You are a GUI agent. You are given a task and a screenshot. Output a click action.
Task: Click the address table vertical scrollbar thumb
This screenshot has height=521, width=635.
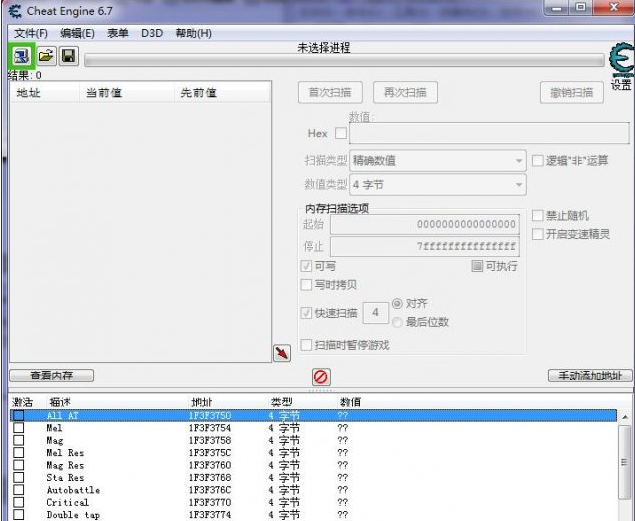(x=625, y=462)
